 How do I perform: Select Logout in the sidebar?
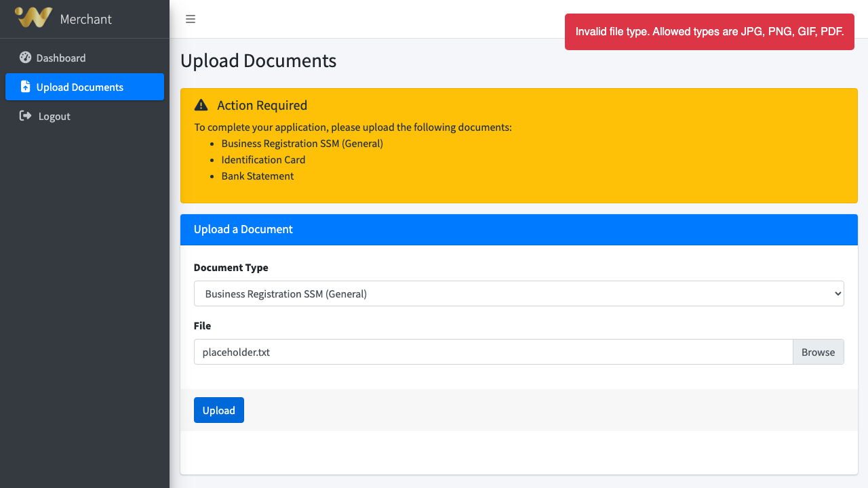pyautogui.click(x=85, y=116)
